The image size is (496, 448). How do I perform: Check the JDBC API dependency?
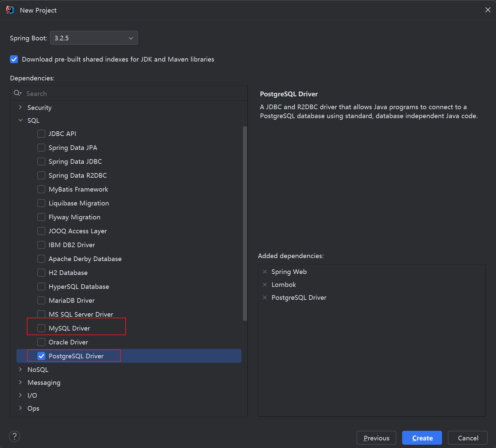(x=41, y=134)
